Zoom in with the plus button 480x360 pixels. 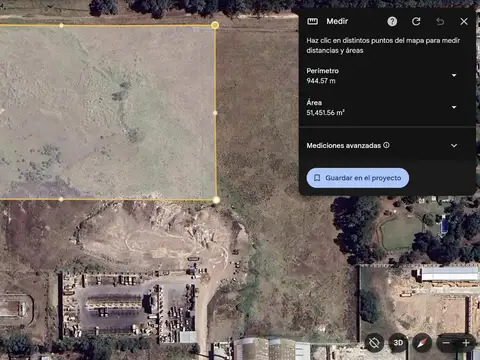(466, 343)
